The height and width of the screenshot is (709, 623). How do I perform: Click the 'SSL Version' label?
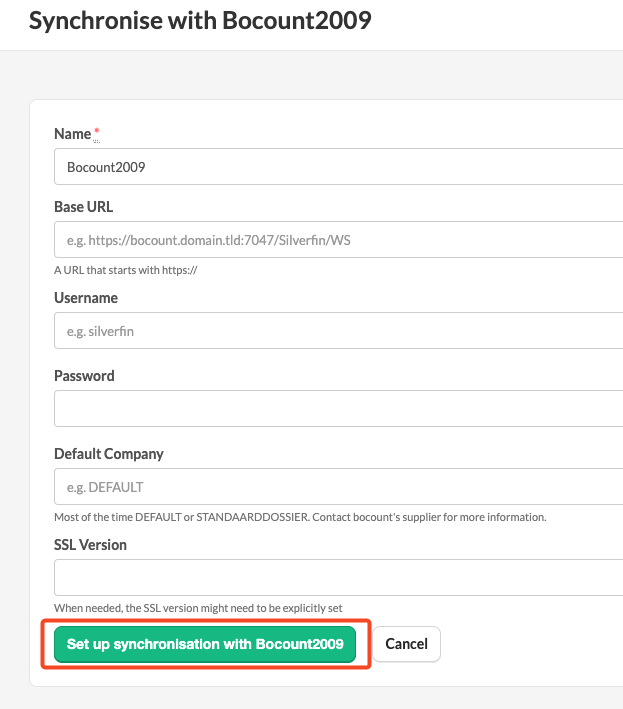point(90,545)
